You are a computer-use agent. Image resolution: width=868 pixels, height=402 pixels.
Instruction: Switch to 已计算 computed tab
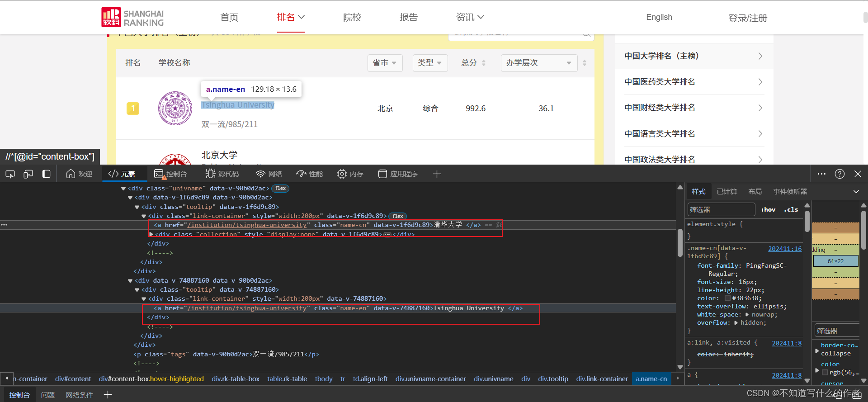tap(727, 192)
